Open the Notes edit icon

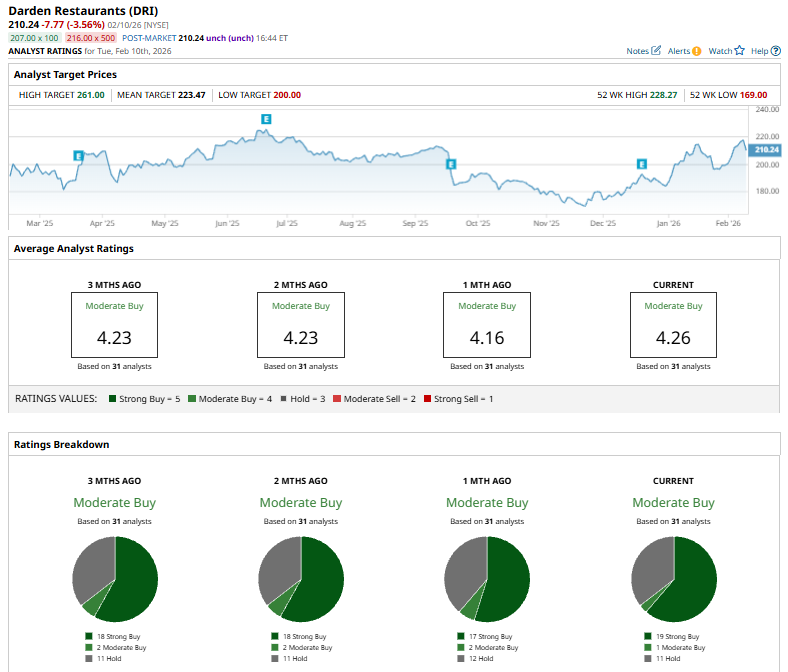click(656, 51)
